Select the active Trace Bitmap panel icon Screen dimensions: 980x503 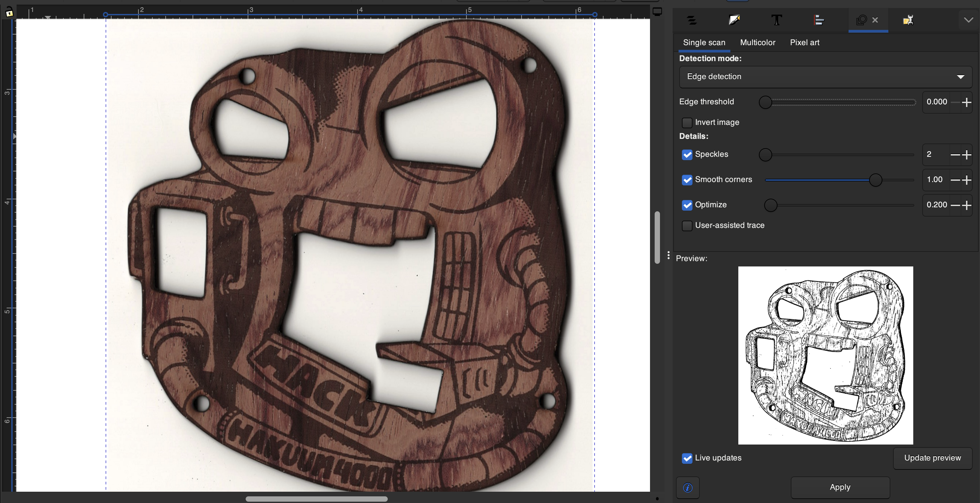pos(862,20)
